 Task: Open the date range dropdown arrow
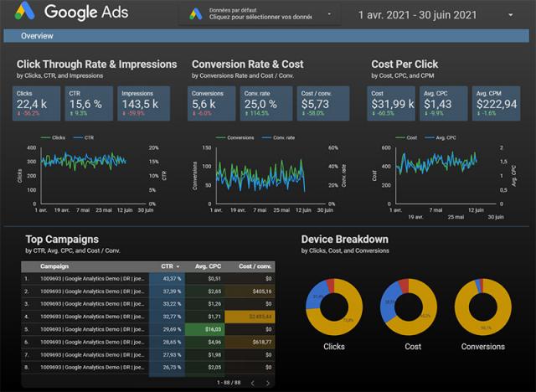click(x=510, y=15)
